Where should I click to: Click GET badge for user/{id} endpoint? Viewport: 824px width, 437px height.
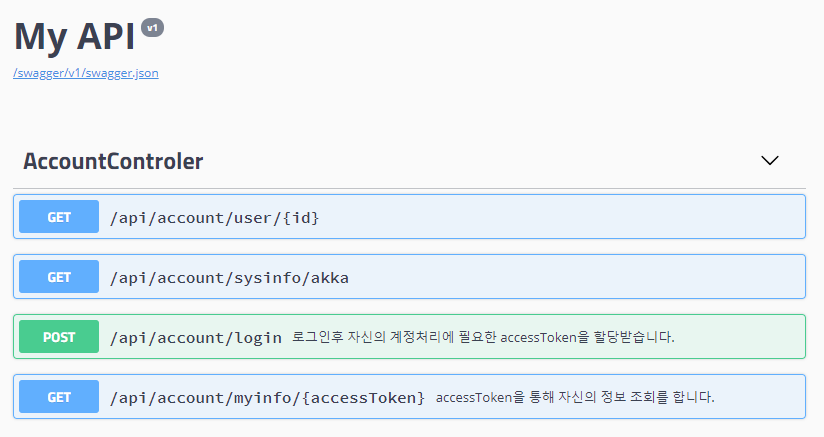(59, 217)
